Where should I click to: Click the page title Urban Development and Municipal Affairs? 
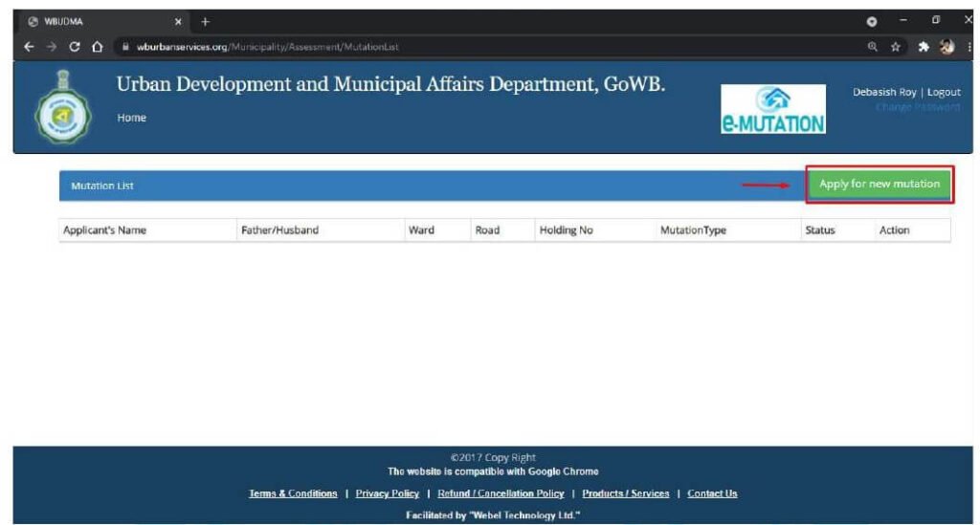(390, 84)
